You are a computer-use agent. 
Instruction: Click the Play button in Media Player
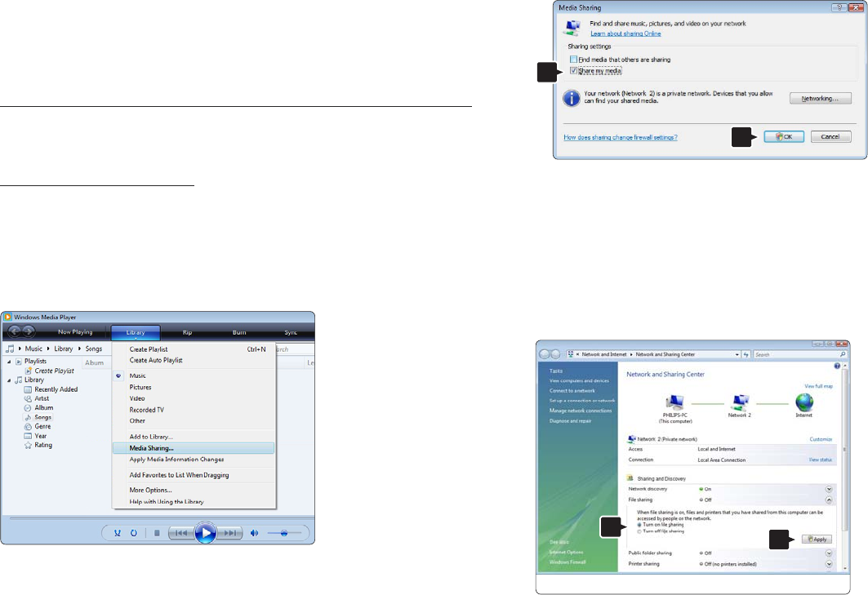click(207, 533)
